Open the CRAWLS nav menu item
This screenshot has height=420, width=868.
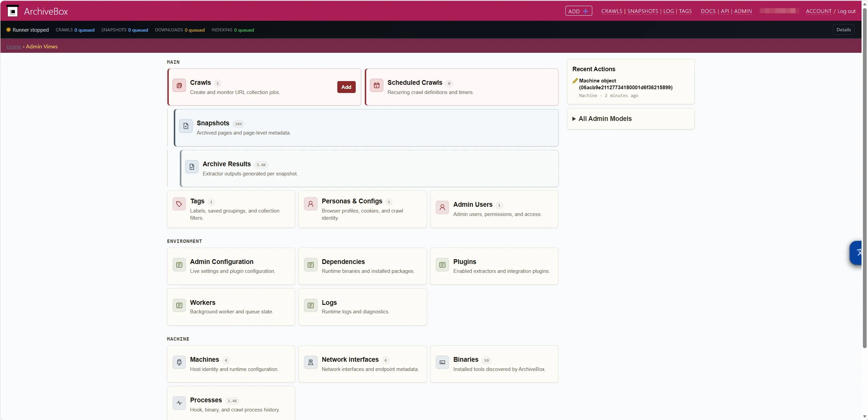tap(611, 11)
